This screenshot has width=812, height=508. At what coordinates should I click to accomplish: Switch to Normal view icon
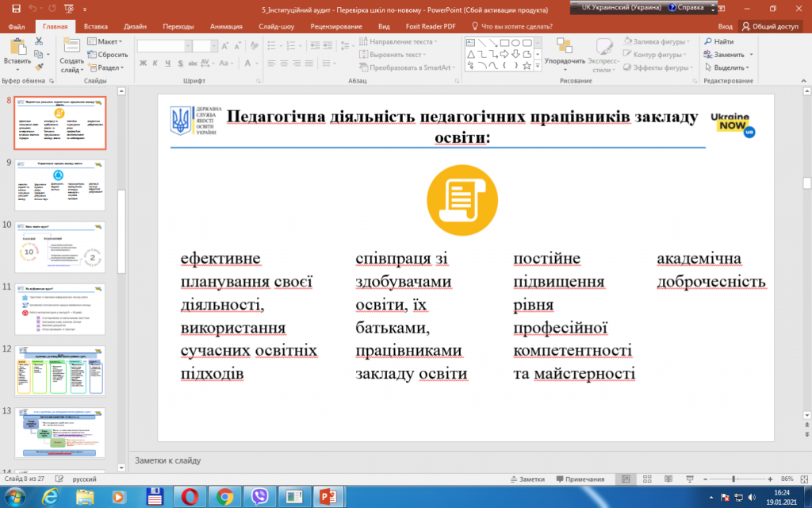626,479
